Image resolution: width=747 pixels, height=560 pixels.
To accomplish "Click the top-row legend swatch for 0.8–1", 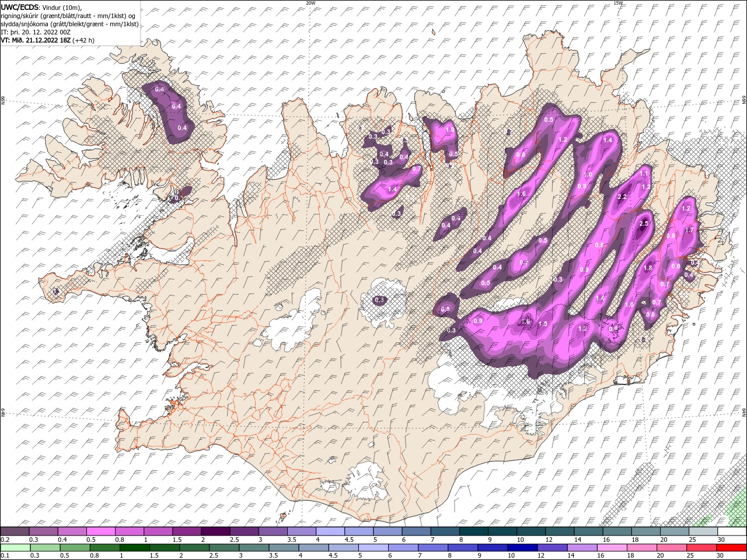I will pyautogui.click(x=130, y=531).
